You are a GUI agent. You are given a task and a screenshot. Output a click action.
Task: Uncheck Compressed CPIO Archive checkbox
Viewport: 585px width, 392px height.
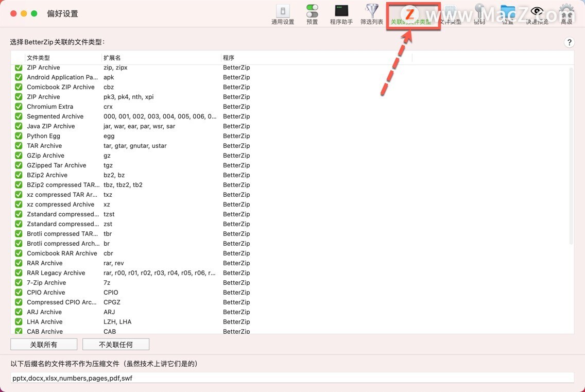click(x=19, y=302)
